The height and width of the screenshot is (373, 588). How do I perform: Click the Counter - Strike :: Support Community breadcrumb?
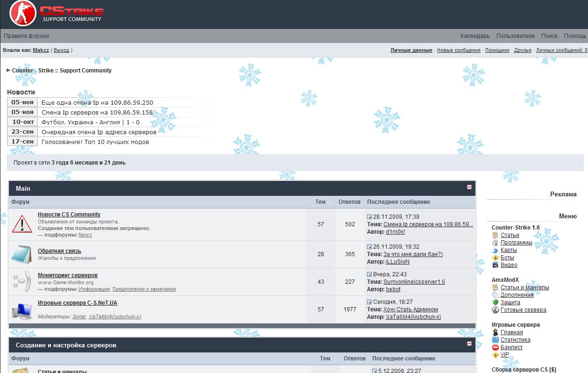click(62, 71)
